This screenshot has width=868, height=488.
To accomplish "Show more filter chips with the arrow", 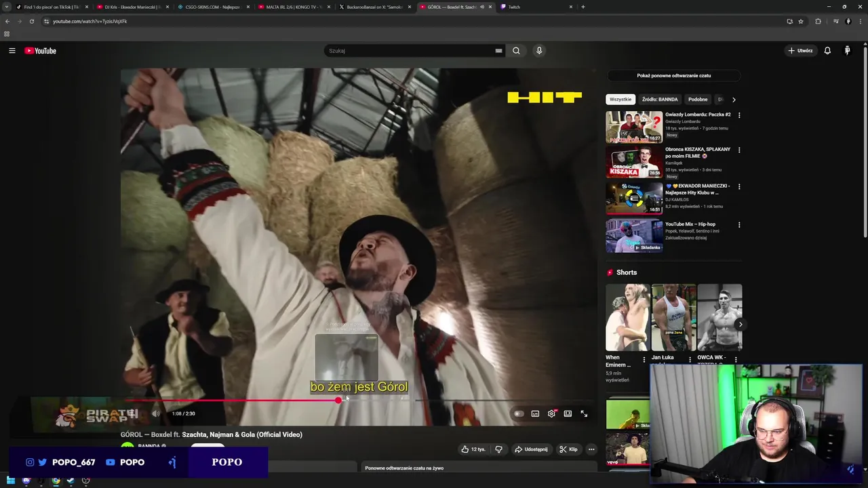I will [x=733, y=100].
